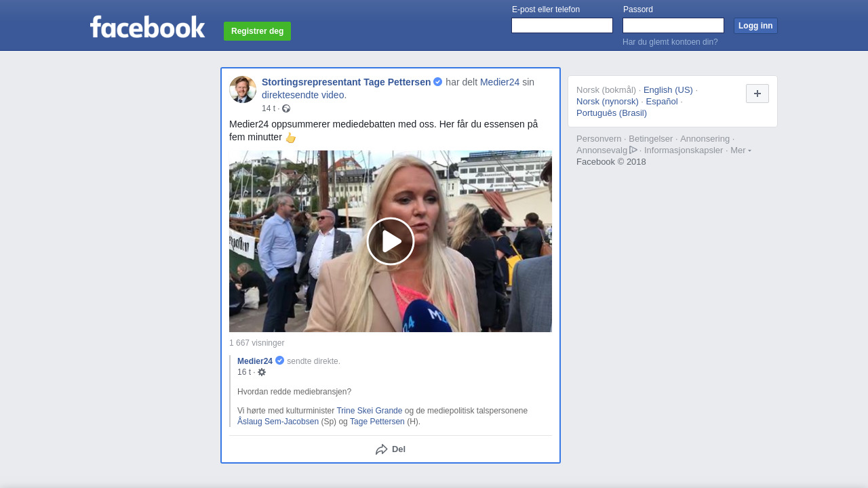Open Tage Pettersen (H) link

coord(377,422)
